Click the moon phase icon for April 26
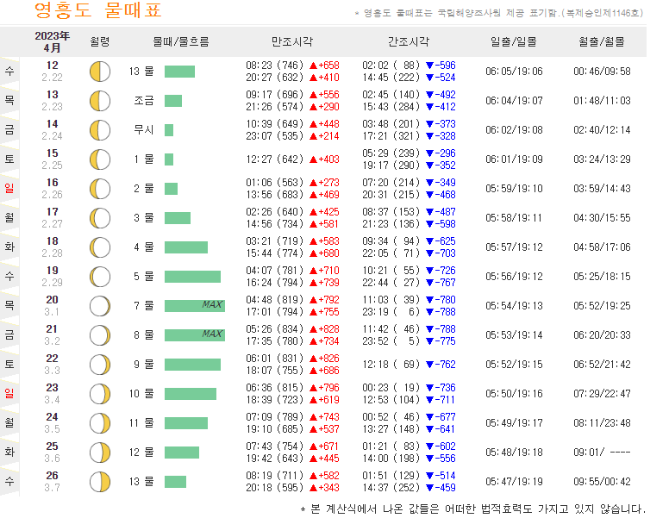650x518 pixels. click(x=100, y=482)
